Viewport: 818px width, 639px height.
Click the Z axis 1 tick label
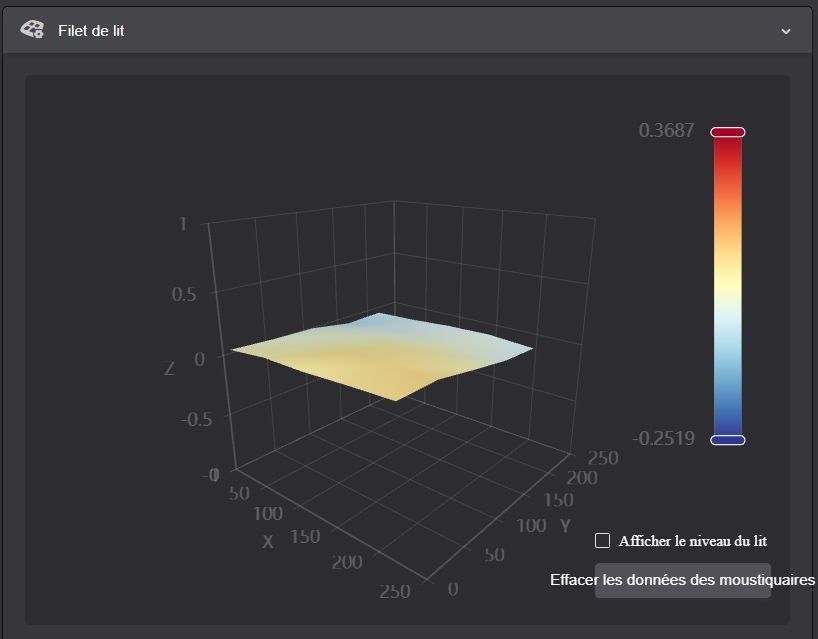183,224
